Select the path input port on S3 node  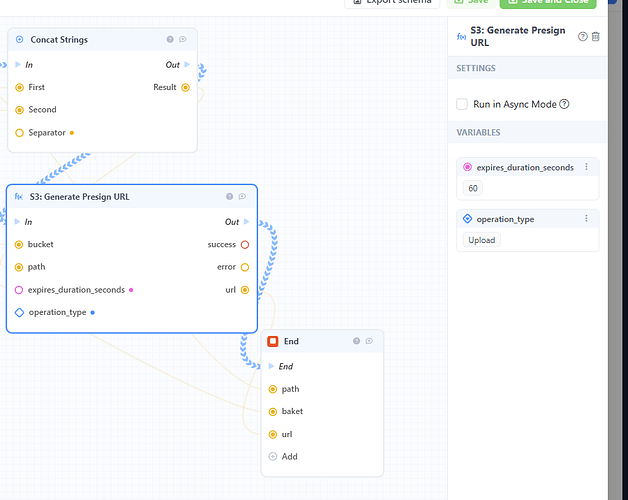[x=19, y=267]
